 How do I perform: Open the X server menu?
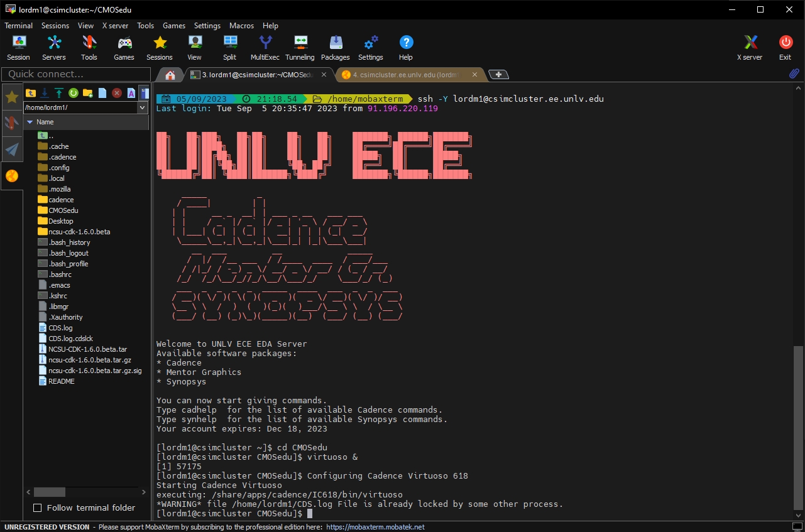[x=116, y=26]
